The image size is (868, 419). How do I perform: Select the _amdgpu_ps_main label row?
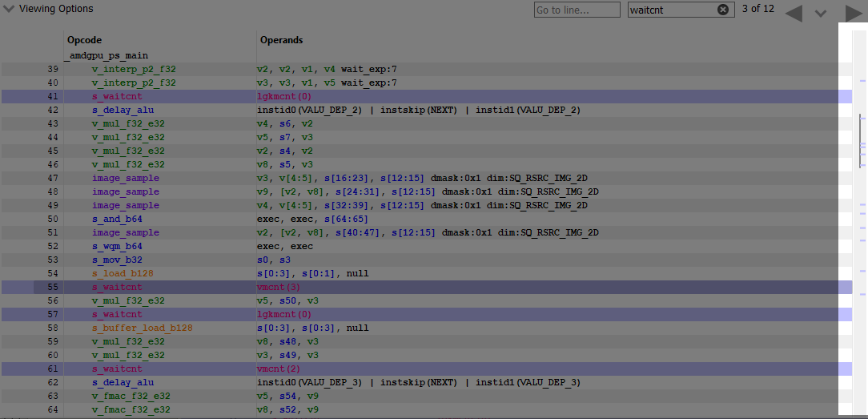[x=106, y=55]
